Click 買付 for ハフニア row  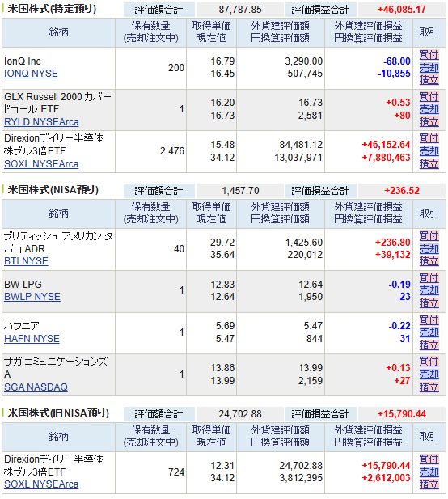pos(429,319)
